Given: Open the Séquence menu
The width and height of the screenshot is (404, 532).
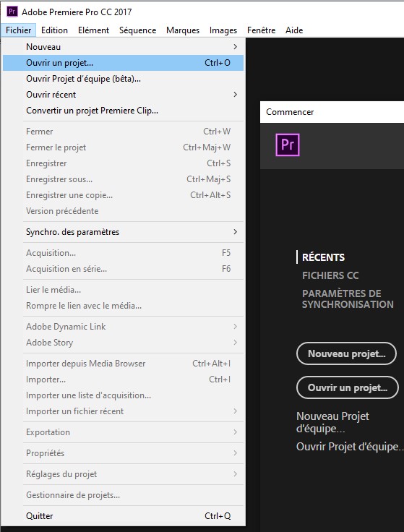Looking at the screenshot, I should (137, 30).
